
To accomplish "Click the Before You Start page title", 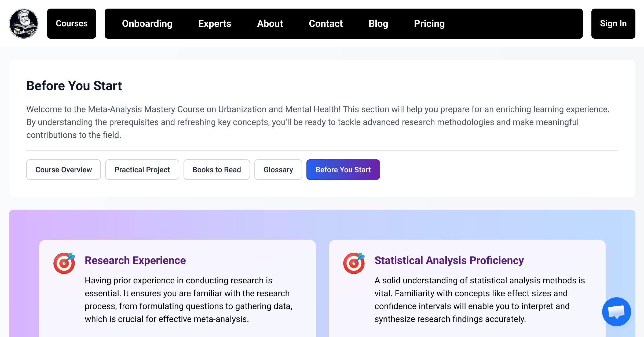I will (74, 86).
